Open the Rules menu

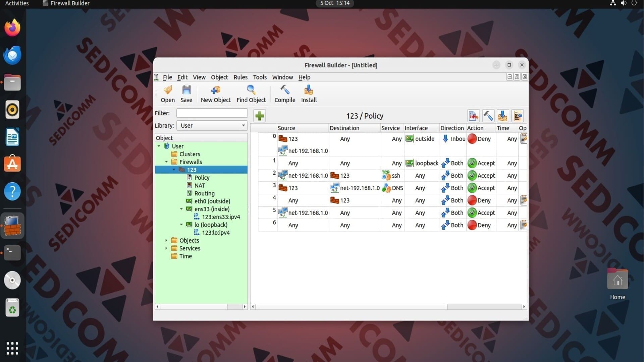pos(240,77)
